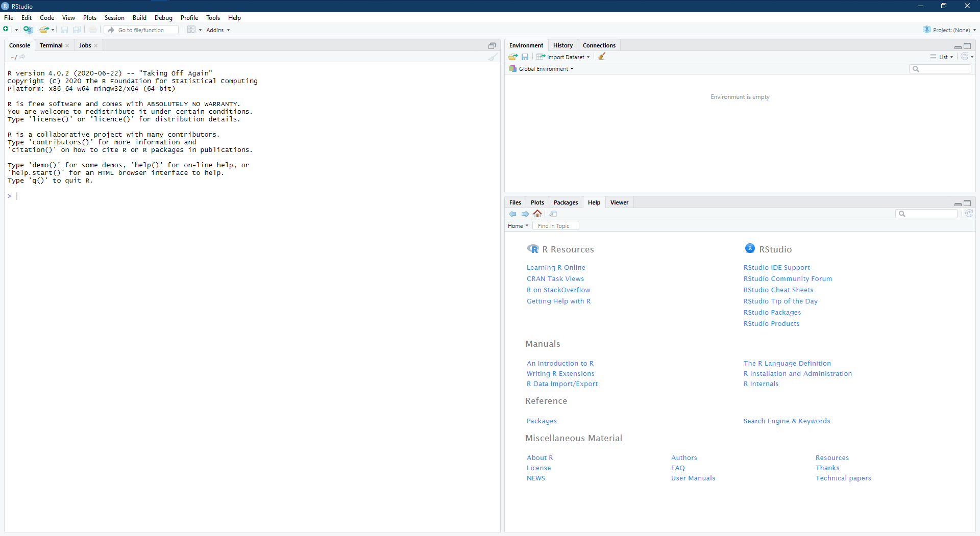
Task: Click the New File icon
Action: click(6, 30)
